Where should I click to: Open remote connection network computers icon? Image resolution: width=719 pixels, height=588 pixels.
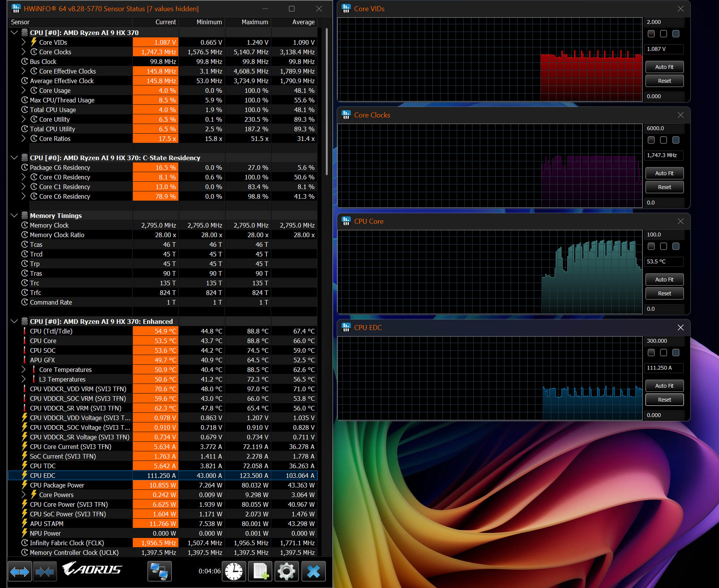[x=159, y=571]
